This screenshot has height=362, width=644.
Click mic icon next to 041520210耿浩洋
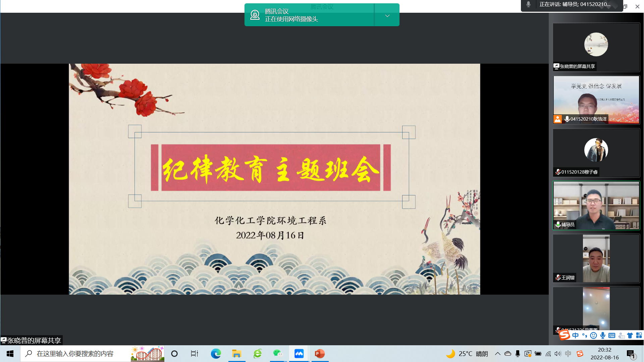[567, 119]
